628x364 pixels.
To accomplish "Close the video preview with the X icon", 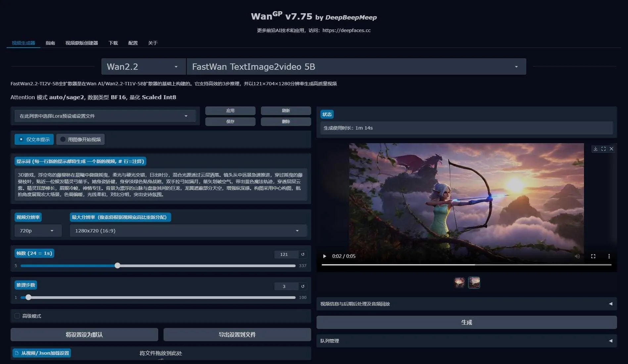I will 611,149.
